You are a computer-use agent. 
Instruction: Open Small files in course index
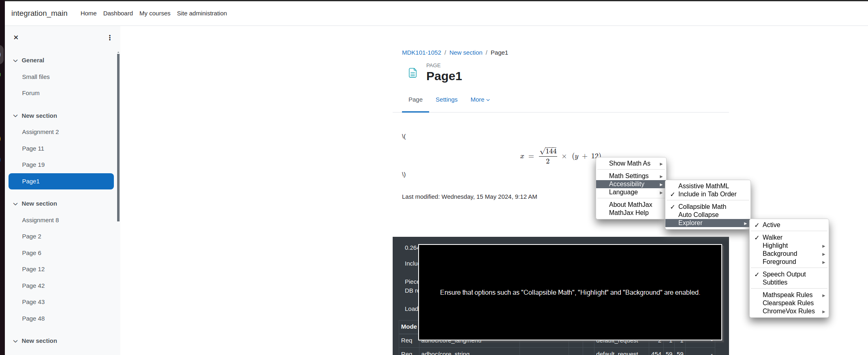pyautogui.click(x=36, y=77)
